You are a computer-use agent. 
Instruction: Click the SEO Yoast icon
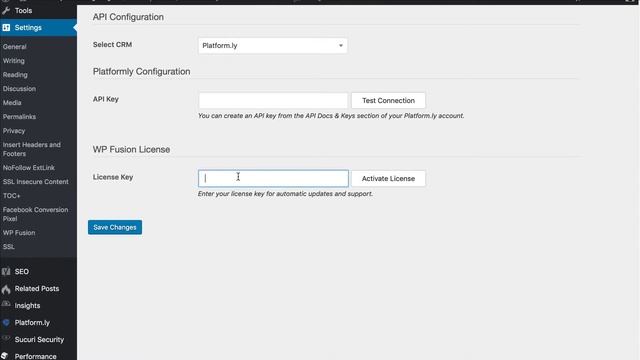tap(6, 271)
